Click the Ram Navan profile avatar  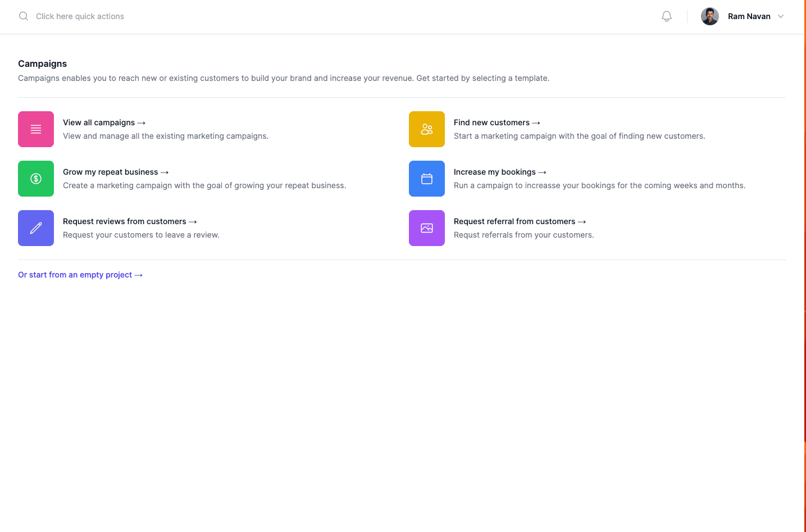(x=709, y=16)
